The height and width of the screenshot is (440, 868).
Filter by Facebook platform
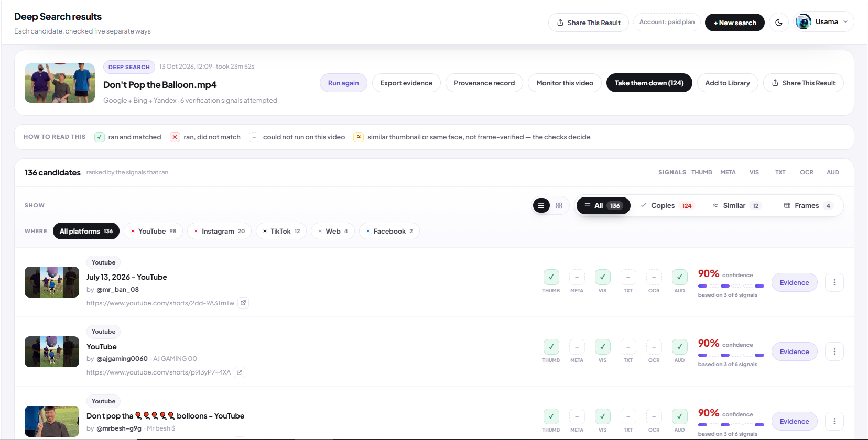[389, 231]
